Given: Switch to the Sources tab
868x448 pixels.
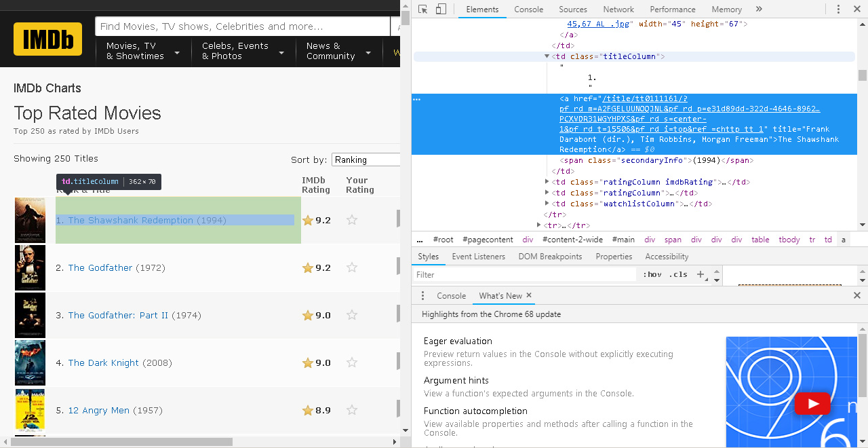Looking at the screenshot, I should [573, 10].
